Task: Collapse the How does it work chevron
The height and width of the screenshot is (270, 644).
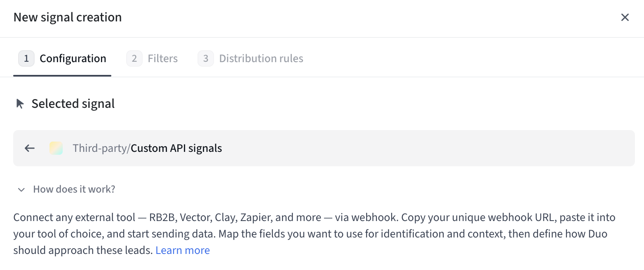Action: pyautogui.click(x=21, y=190)
